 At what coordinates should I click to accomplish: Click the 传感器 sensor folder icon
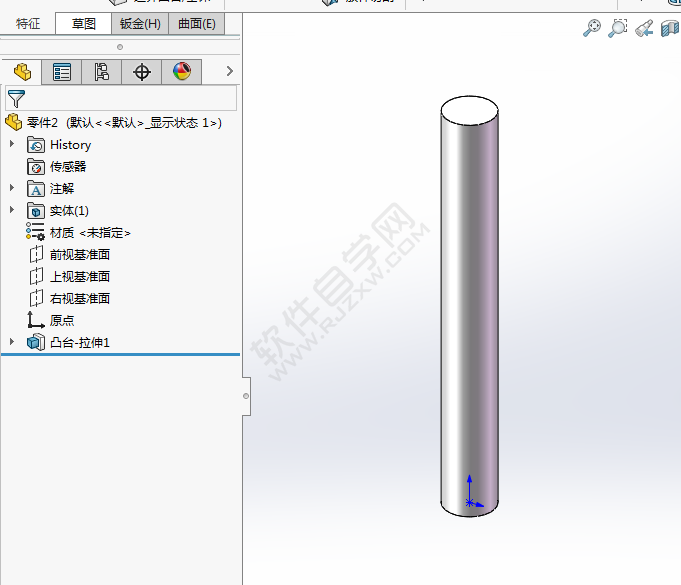click(x=36, y=167)
